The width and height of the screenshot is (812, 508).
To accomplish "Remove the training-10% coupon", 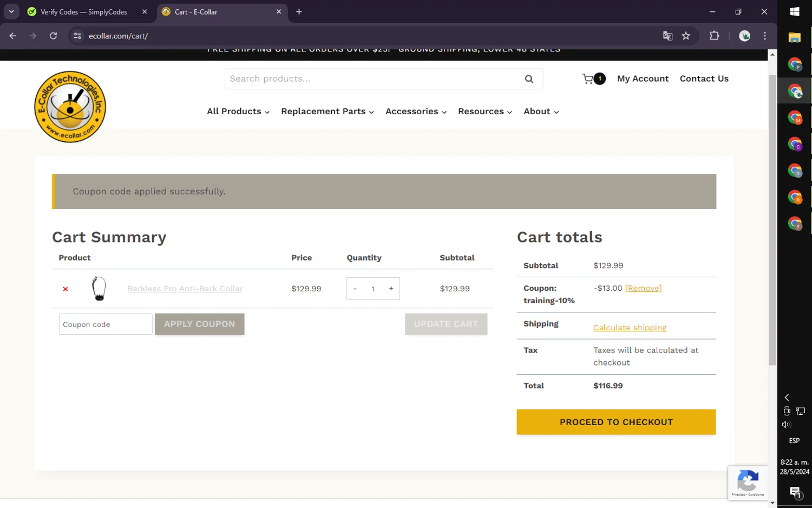I will (643, 288).
